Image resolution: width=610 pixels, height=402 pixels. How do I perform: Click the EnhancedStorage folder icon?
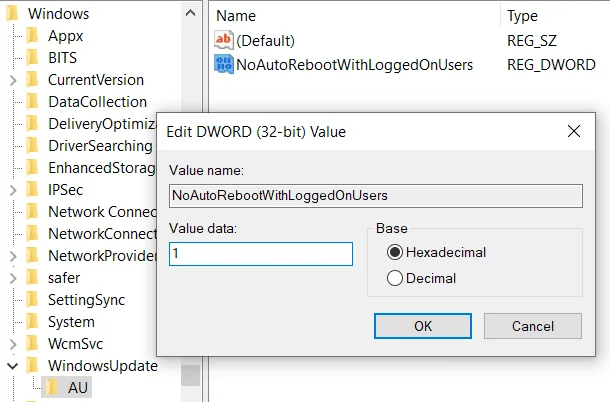[x=32, y=168]
